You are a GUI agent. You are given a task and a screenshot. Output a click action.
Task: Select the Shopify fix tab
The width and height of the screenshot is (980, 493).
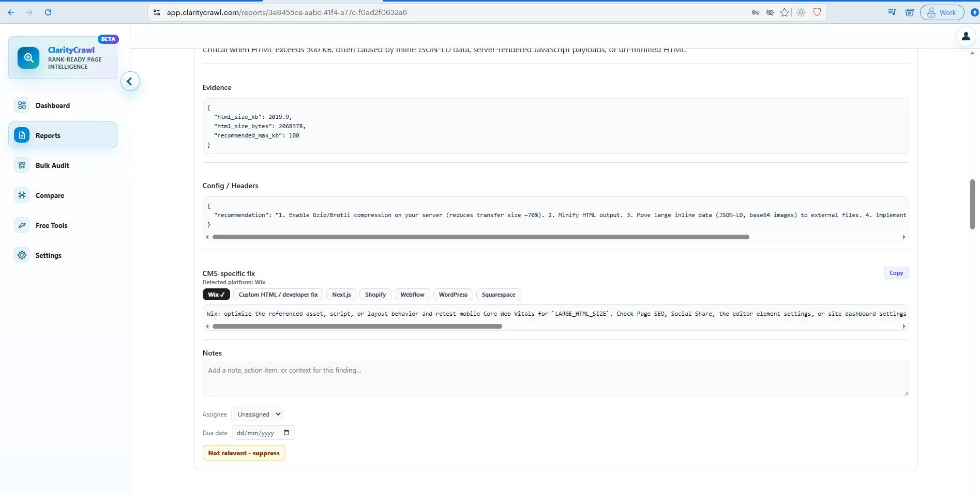375,295
